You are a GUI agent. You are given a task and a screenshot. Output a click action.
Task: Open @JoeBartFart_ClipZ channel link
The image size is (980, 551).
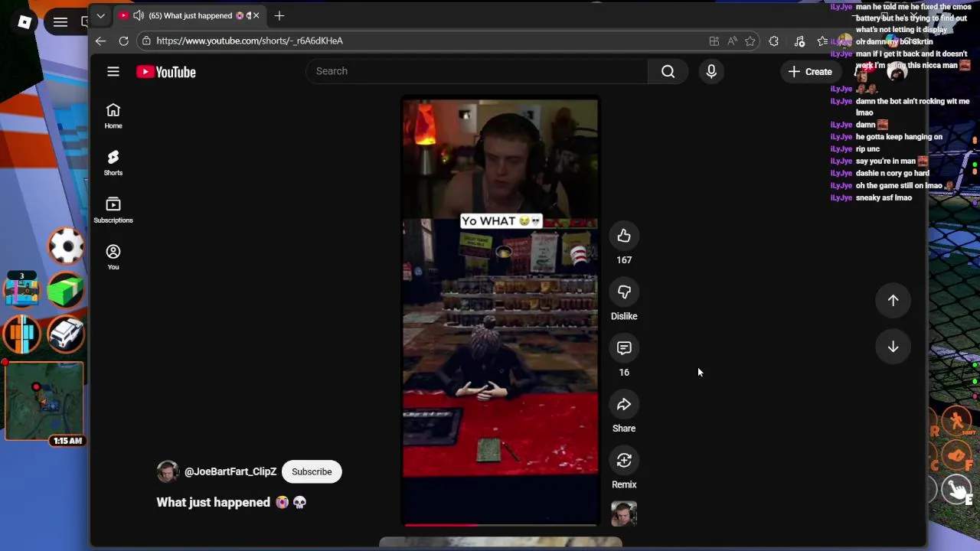[x=230, y=471]
